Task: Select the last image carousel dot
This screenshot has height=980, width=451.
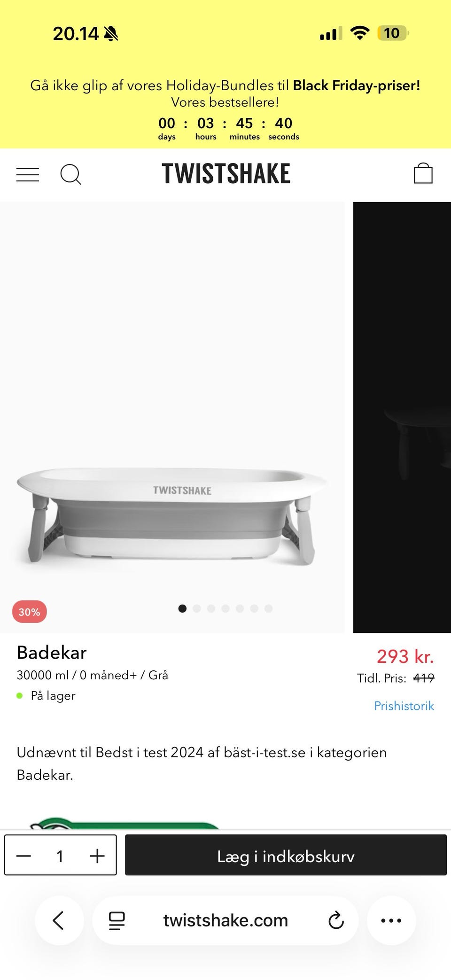Action: coord(268,608)
